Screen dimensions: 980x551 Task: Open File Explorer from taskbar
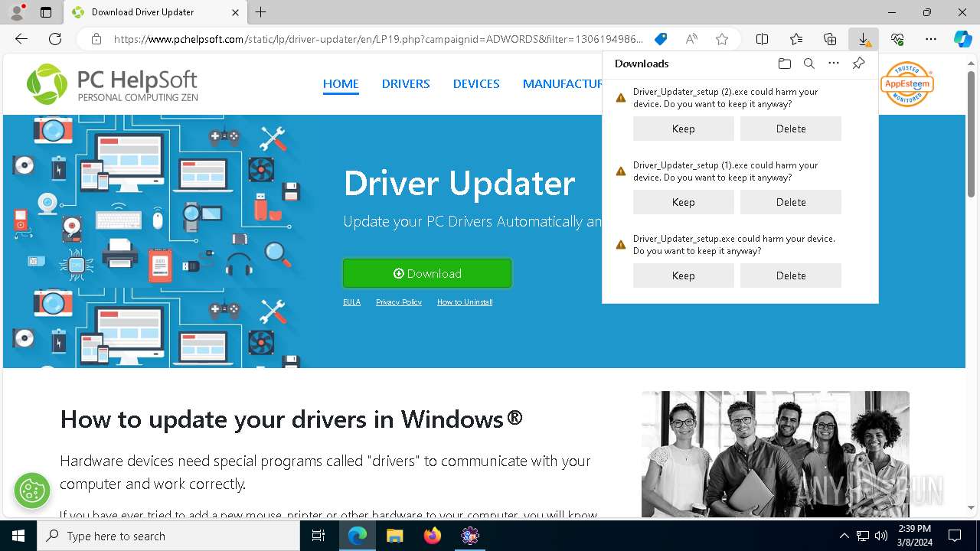coord(395,536)
